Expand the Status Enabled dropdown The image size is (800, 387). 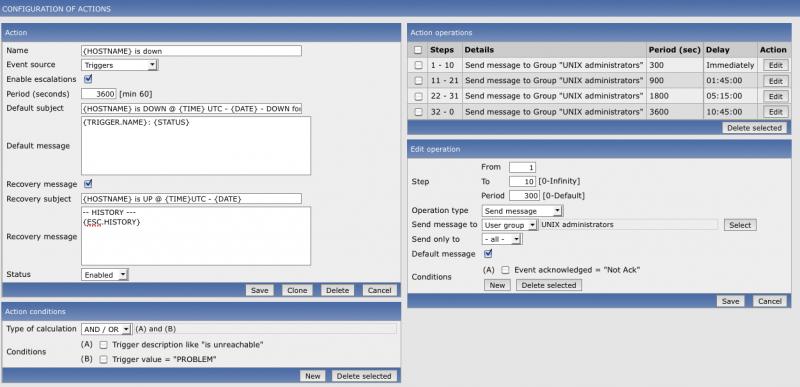pyautogui.click(x=105, y=275)
